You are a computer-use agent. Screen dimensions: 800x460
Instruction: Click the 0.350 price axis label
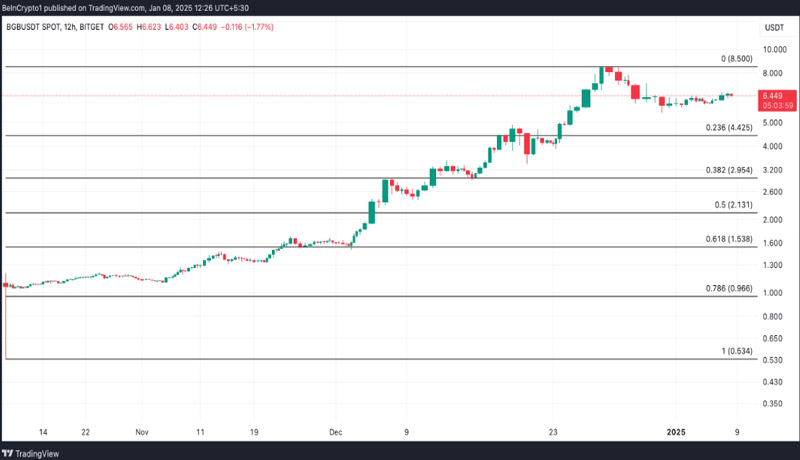coord(772,404)
